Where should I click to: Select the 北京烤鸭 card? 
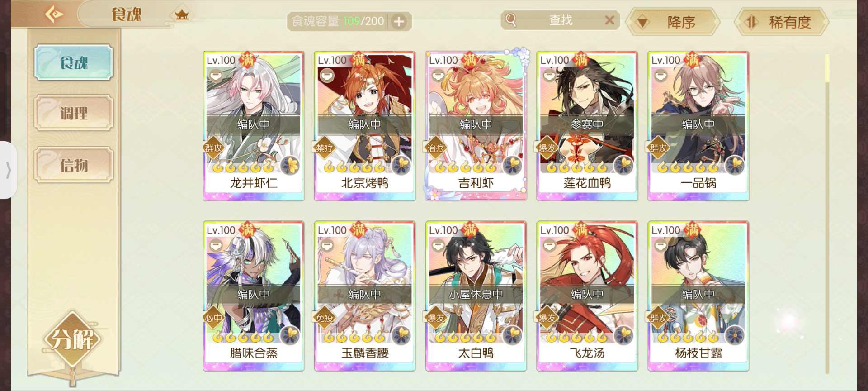pyautogui.click(x=365, y=126)
